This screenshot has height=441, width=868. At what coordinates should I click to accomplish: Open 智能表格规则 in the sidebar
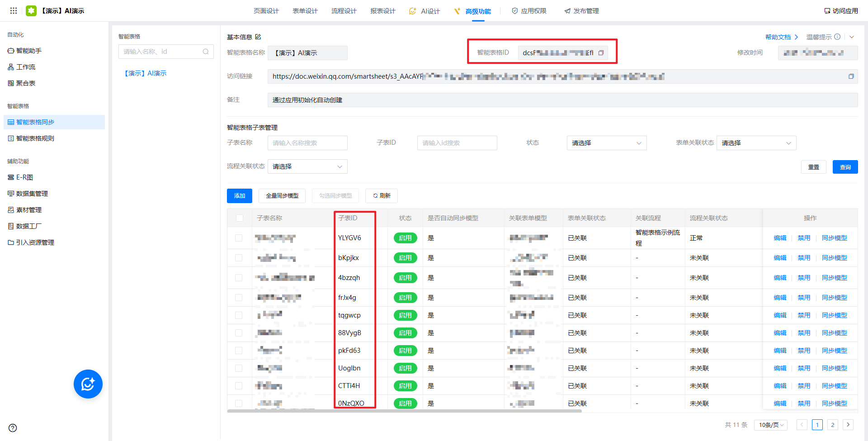point(35,138)
